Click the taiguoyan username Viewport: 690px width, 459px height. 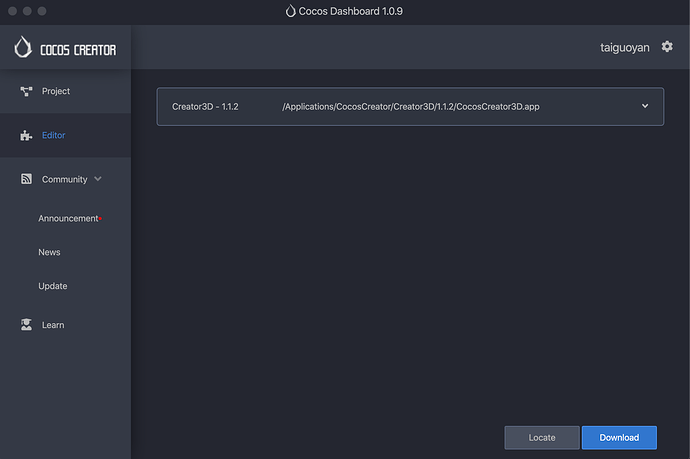[x=624, y=48]
